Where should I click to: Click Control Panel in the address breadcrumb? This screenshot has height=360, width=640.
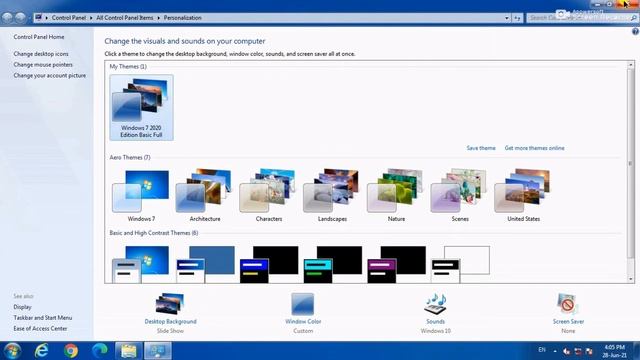pos(69,18)
